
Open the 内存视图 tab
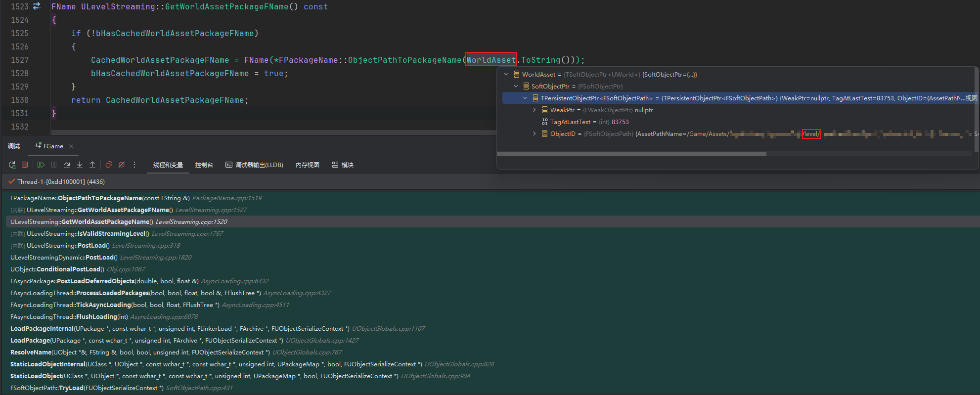coord(307,165)
